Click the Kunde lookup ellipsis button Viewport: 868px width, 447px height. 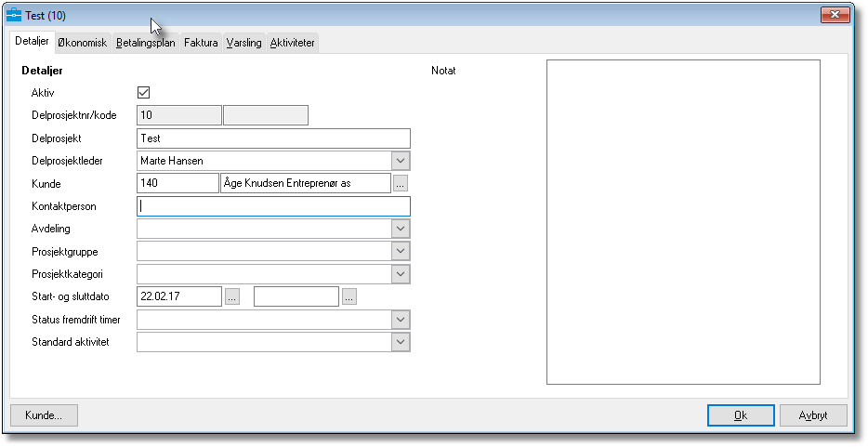pyautogui.click(x=401, y=183)
